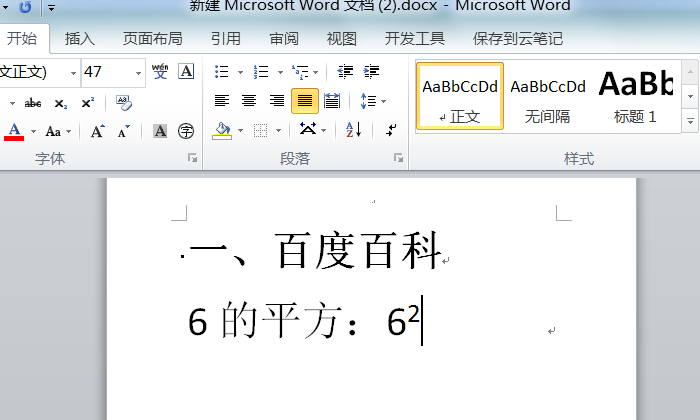Open the font color dropdown arrow
Viewport: 700px width, 420px height.
pyautogui.click(x=33, y=132)
